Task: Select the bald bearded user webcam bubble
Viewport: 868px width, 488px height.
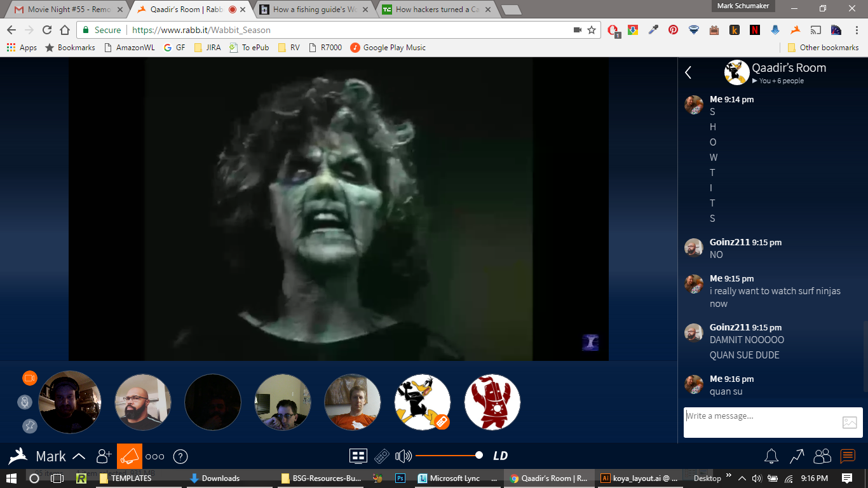Action: click(x=143, y=402)
